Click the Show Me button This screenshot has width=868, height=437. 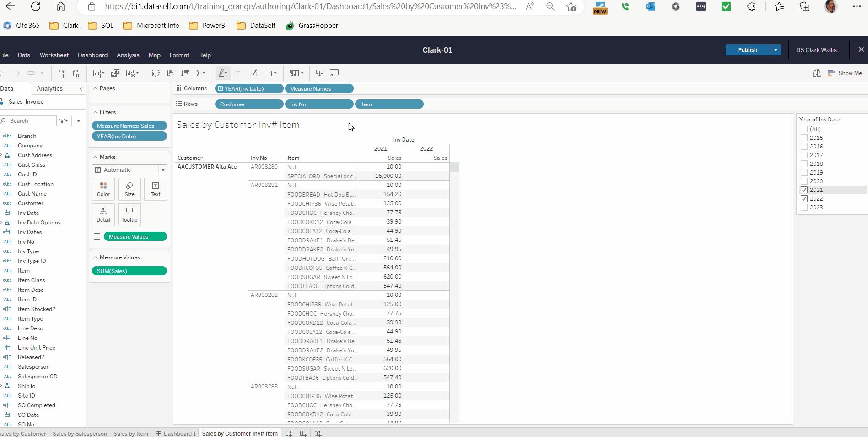click(845, 73)
